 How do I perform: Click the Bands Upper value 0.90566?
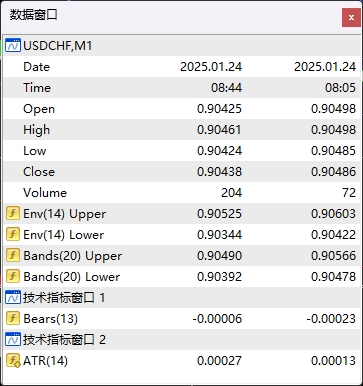[333, 256]
